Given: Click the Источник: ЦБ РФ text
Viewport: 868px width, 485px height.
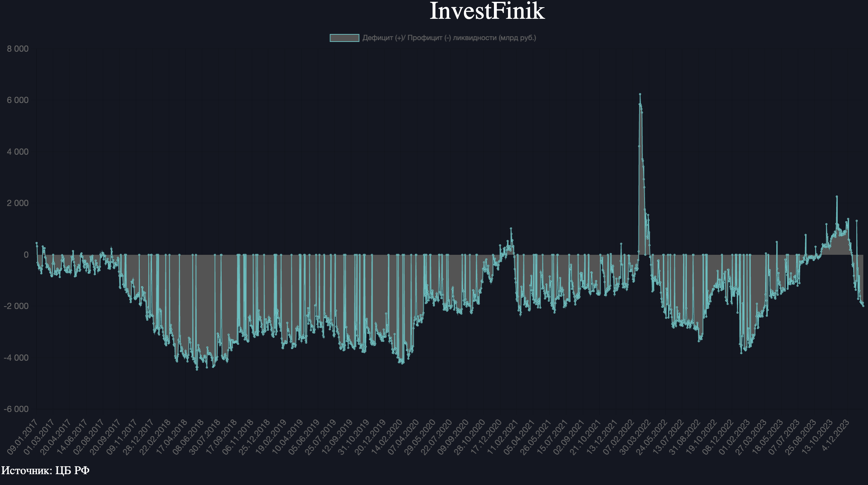Looking at the screenshot, I should pos(45,471).
